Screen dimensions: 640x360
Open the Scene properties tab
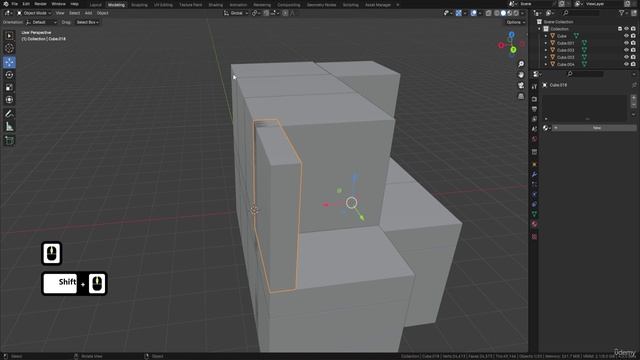(x=534, y=129)
